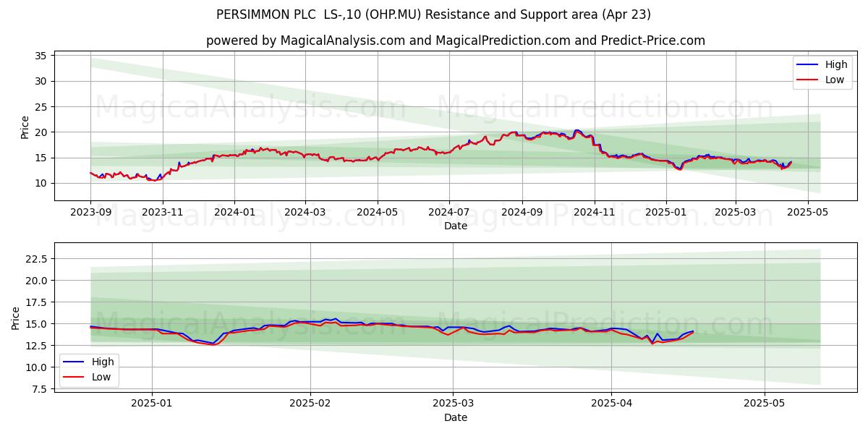868x434 pixels.
Task: Click the '30' price tick in top chart
Action: pos(41,81)
